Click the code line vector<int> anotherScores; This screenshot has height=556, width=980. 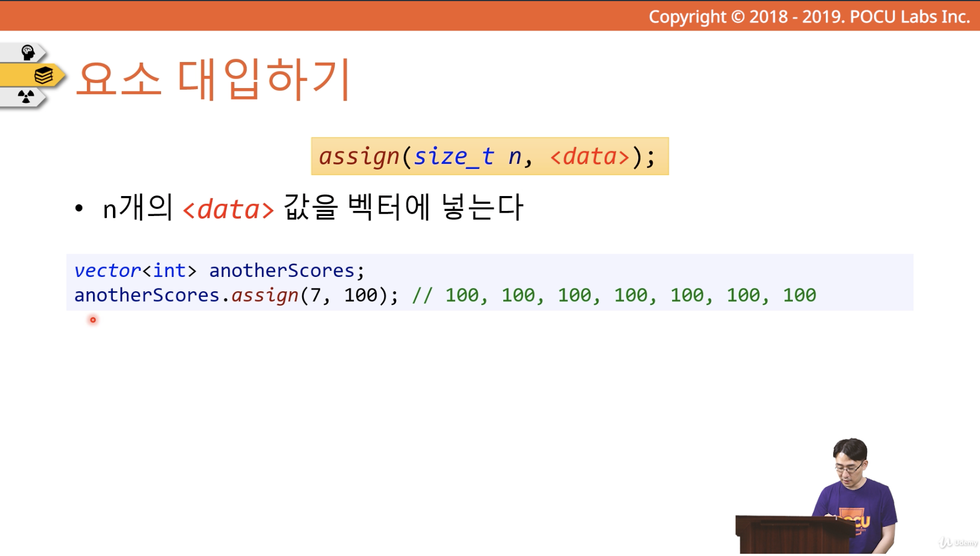[219, 270]
